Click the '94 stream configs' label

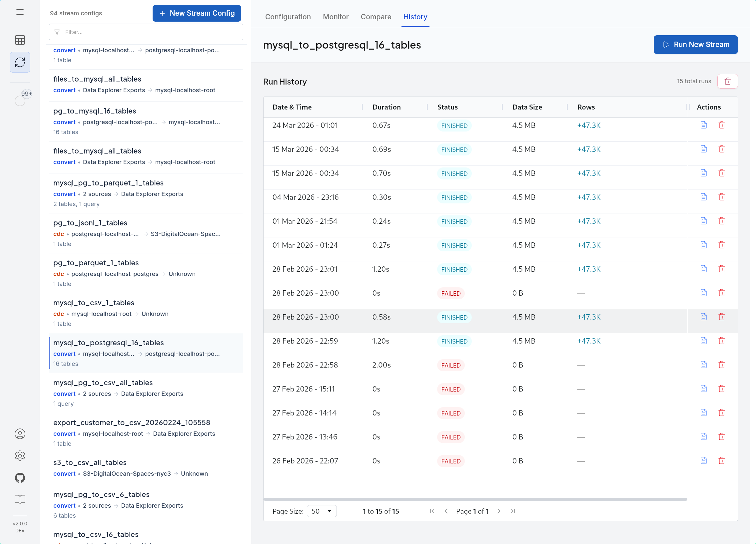point(76,13)
